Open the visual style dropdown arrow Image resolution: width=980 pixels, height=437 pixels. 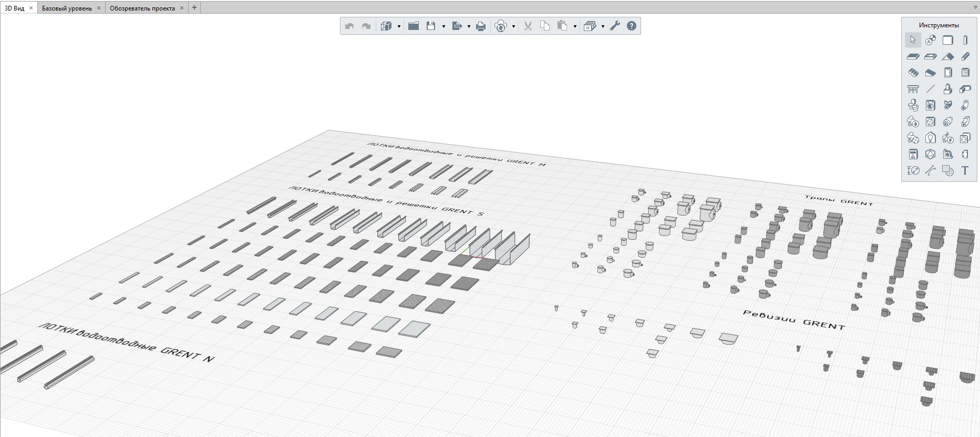tap(399, 26)
